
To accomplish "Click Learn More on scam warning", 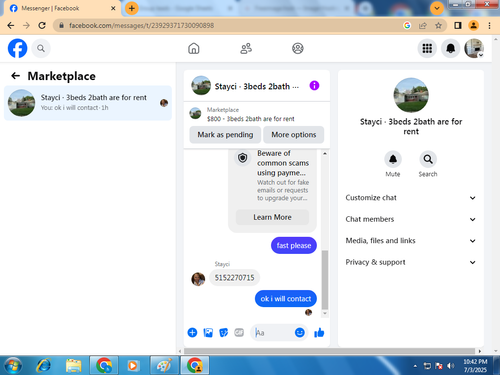I will click(272, 217).
